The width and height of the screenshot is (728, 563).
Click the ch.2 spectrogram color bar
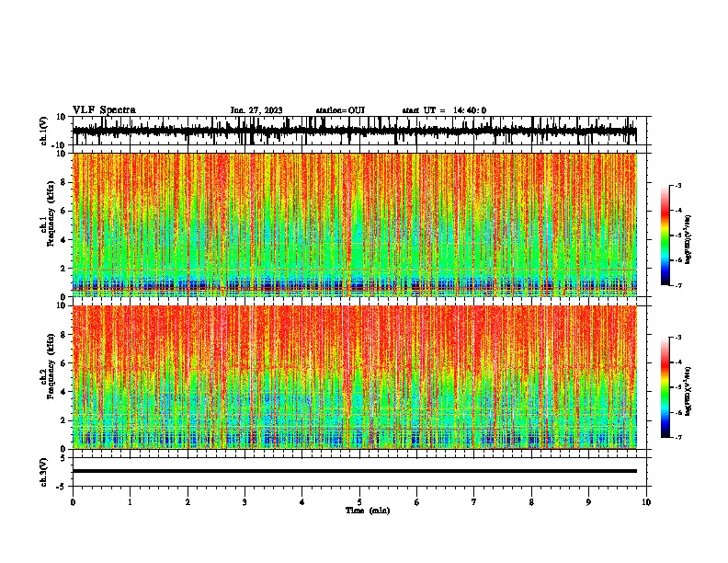[x=665, y=387]
